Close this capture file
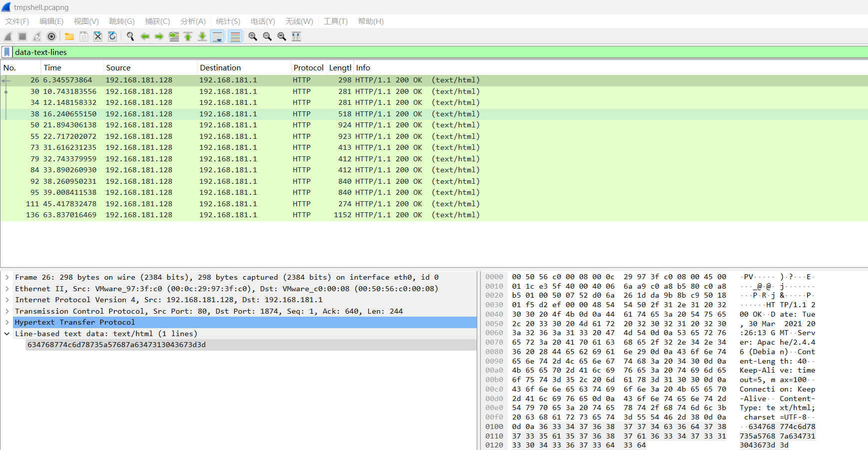 click(x=98, y=36)
